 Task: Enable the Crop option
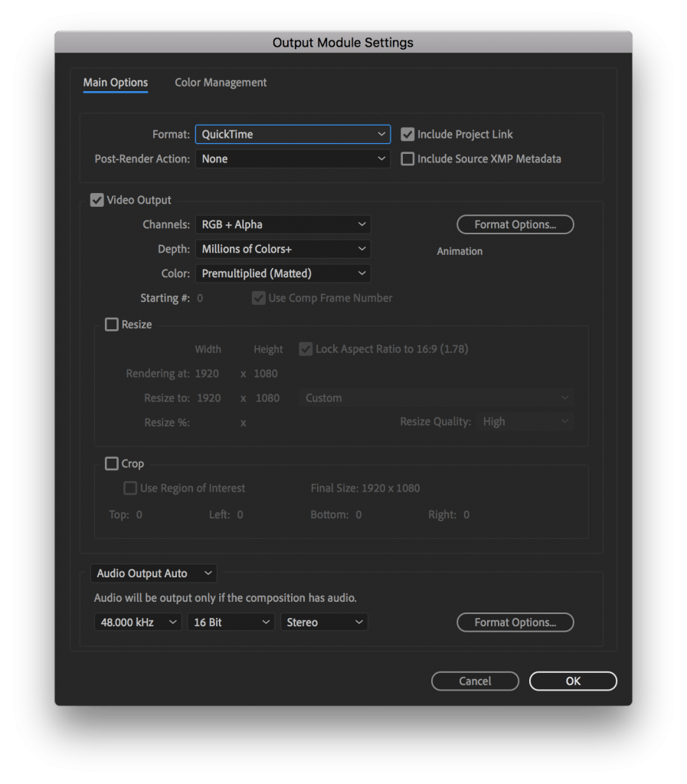(x=111, y=463)
